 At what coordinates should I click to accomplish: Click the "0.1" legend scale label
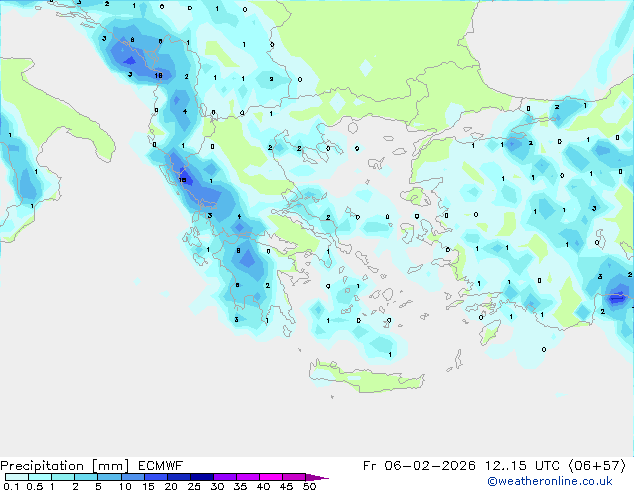11,486
